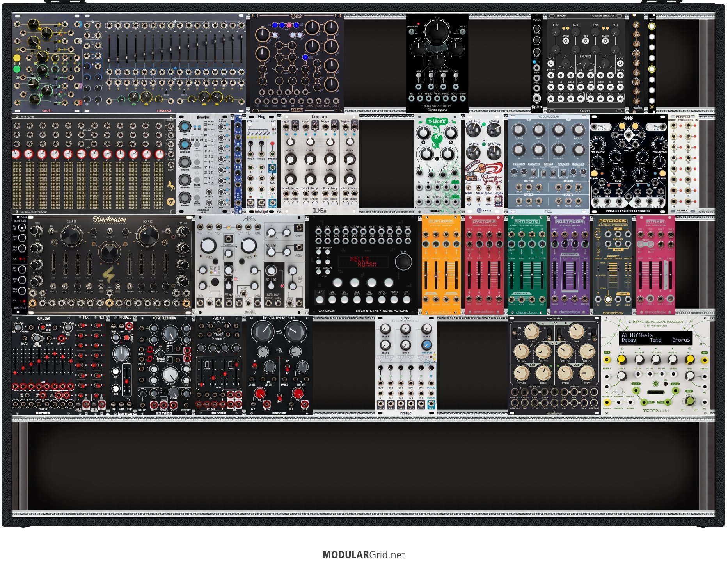Select the Psychosis module

coord(613,265)
